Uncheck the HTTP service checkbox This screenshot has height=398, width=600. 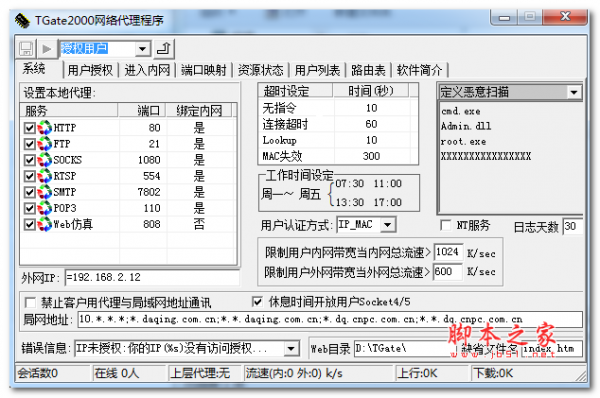pos(29,127)
